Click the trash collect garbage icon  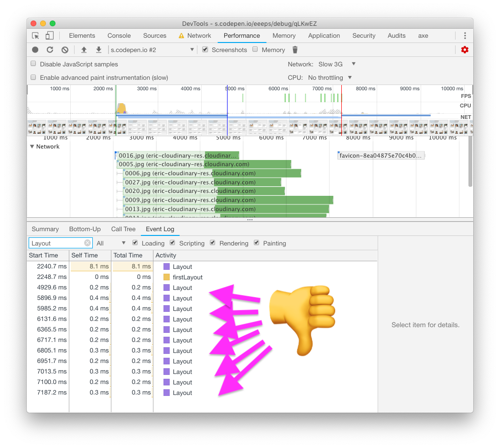pyautogui.click(x=295, y=50)
